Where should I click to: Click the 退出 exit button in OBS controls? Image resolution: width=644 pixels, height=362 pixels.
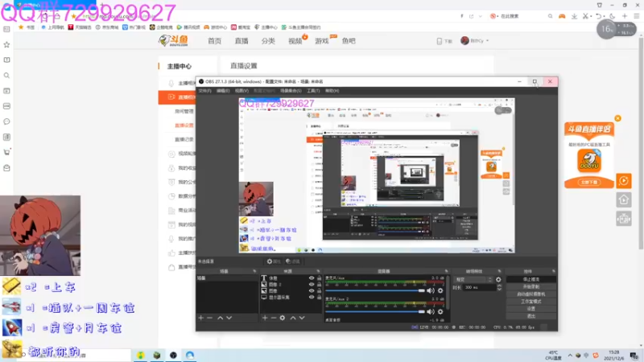(x=531, y=316)
